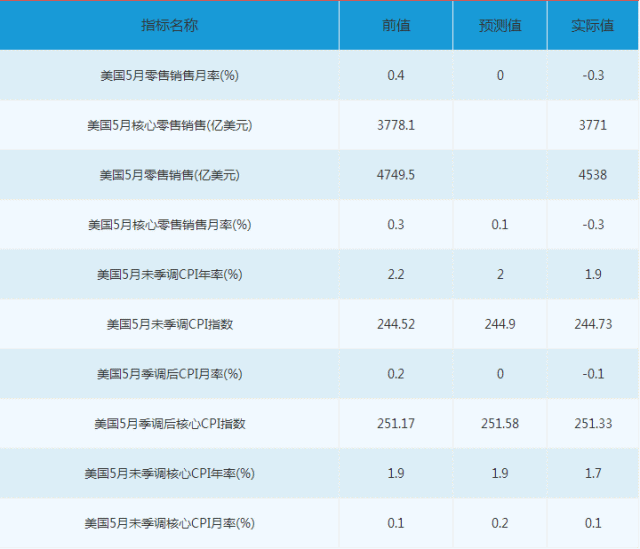Select the 美国5月未季调CPI指数 row name
This screenshot has height=549, width=640.
pos(169,325)
